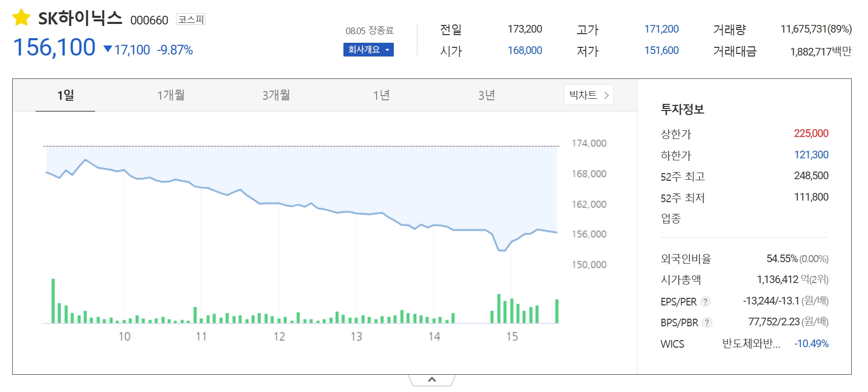The width and height of the screenshot is (868, 392).
Task: Click the BPS/PBR value 77,752/2.23
Action: [x=774, y=322]
